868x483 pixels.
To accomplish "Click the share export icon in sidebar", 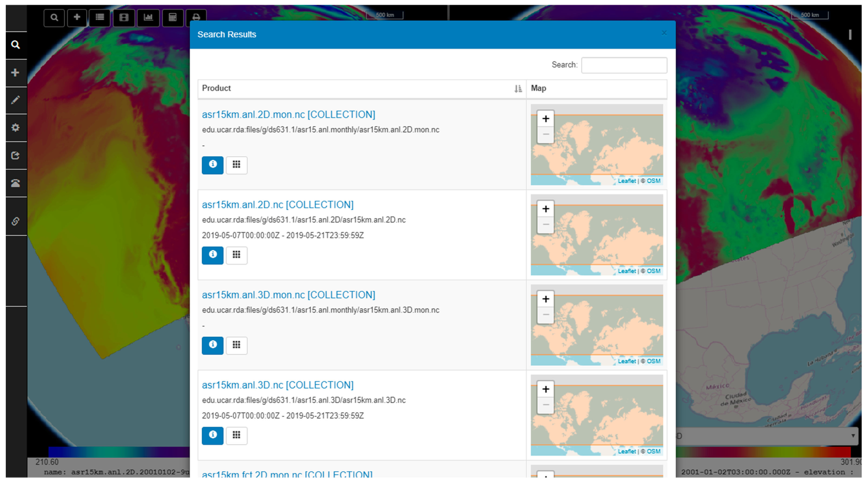I will click(x=15, y=155).
